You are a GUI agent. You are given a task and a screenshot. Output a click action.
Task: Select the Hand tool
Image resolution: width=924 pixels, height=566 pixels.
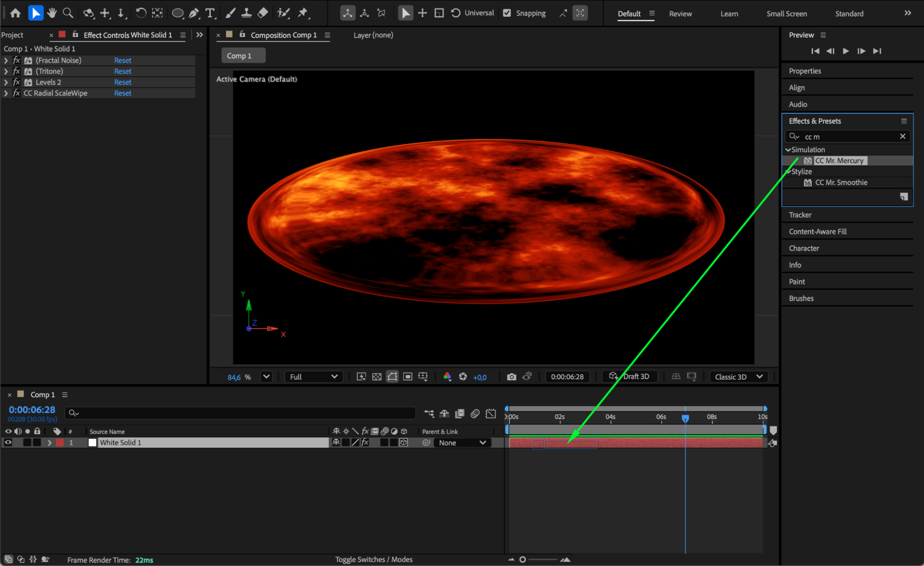tap(52, 13)
